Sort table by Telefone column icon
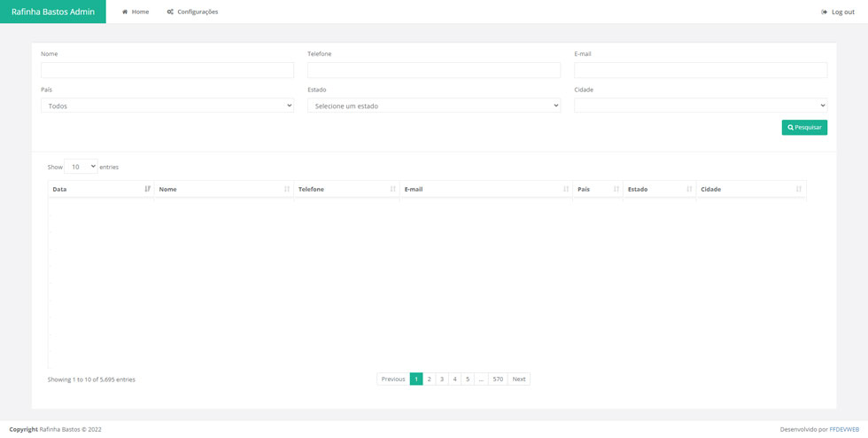The height and width of the screenshot is (438, 868). click(x=392, y=189)
